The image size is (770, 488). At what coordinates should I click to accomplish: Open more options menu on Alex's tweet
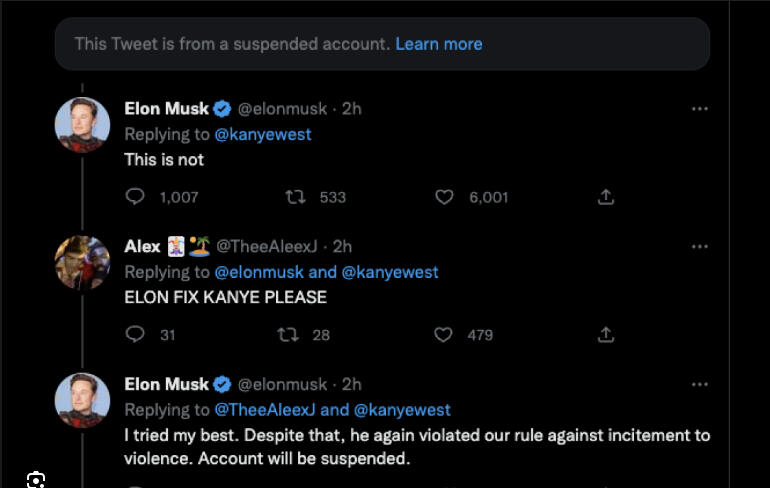[699, 246]
